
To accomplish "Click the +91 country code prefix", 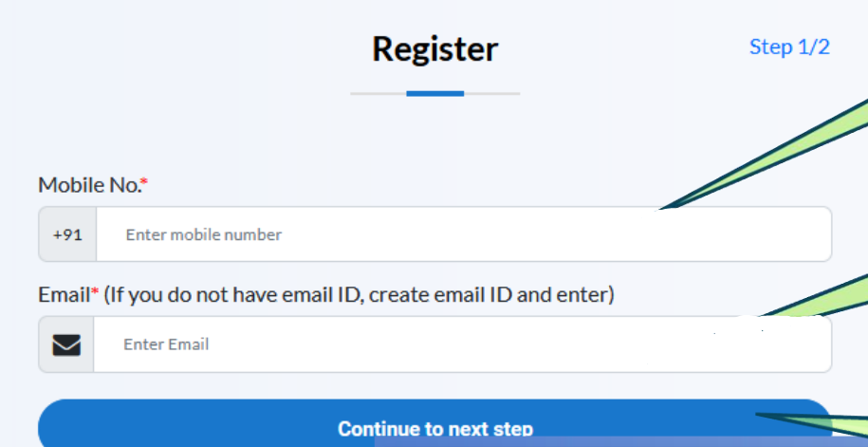I will pos(67,234).
